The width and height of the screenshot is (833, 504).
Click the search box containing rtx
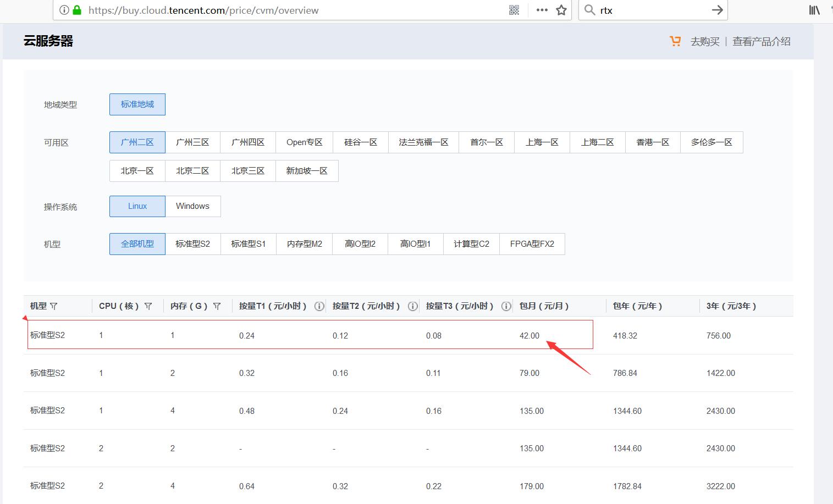tap(653, 10)
